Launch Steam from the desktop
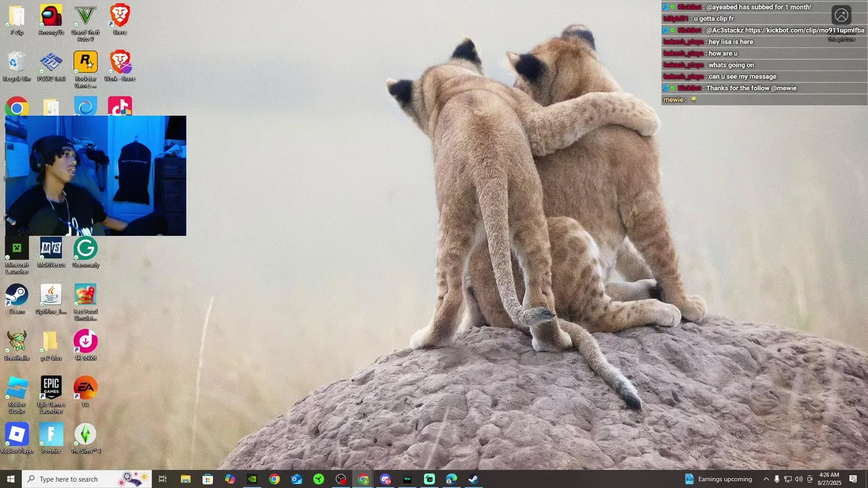Viewport: 868px width, 488px height. [16, 300]
